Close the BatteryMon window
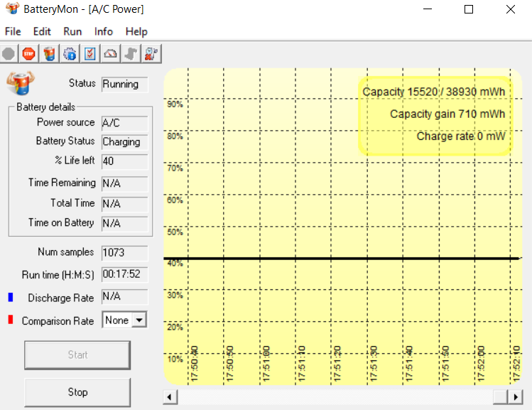The image size is (532, 410). tap(511, 9)
